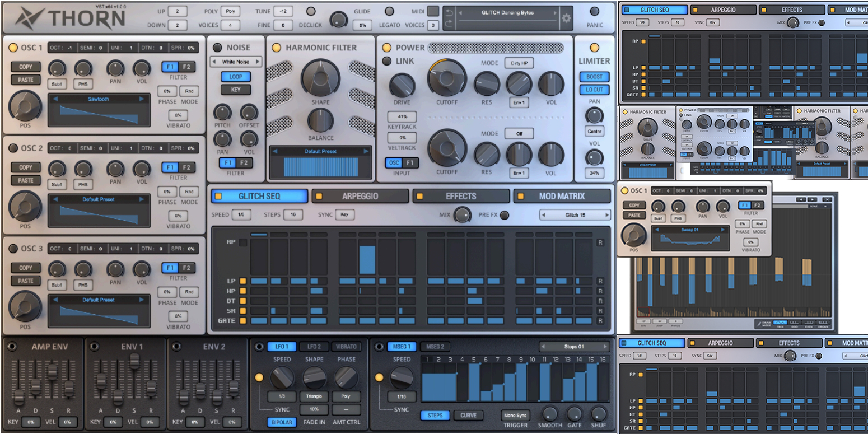868x434 pixels.
Task: Click the OSC 2 COPY button
Action: click(x=26, y=167)
